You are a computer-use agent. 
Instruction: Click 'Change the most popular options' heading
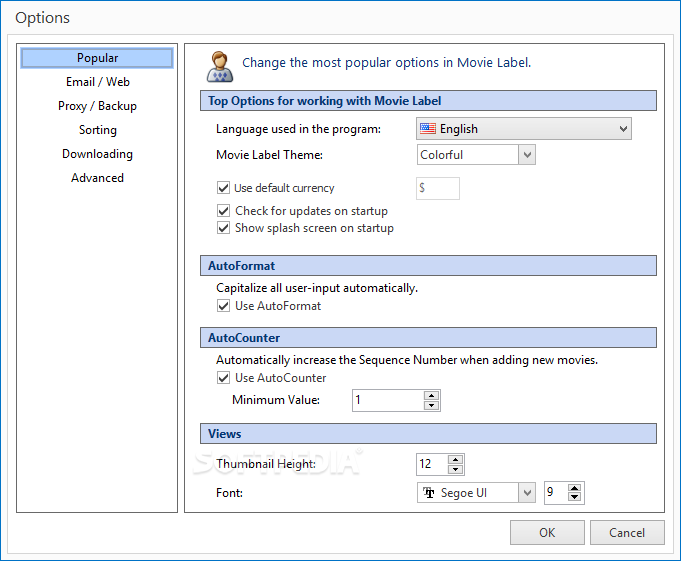coord(387,63)
